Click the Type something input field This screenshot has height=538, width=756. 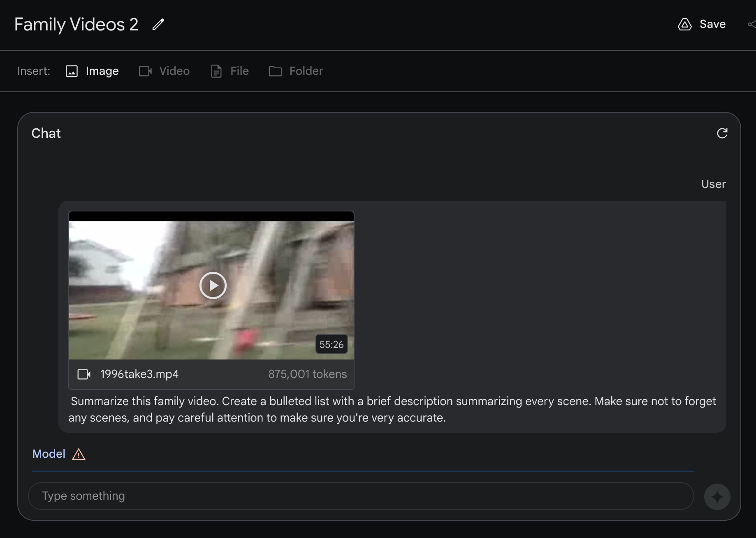(360, 496)
